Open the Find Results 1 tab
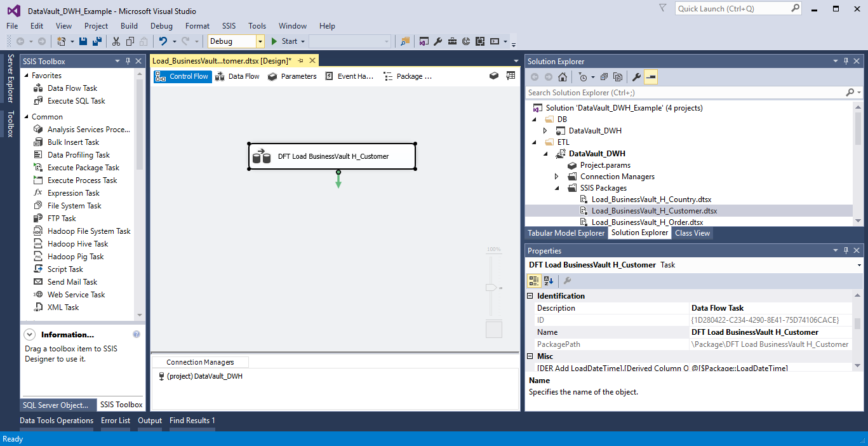This screenshot has width=868, height=446. pyautogui.click(x=192, y=421)
